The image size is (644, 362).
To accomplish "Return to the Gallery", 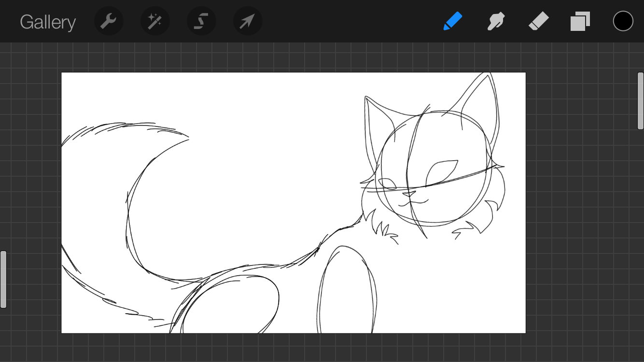I will pos(48,22).
